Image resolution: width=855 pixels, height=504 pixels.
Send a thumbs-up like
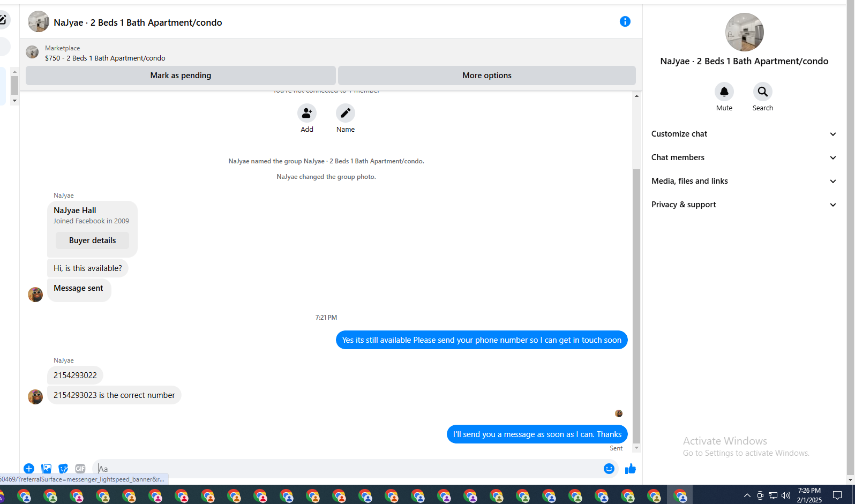631,469
